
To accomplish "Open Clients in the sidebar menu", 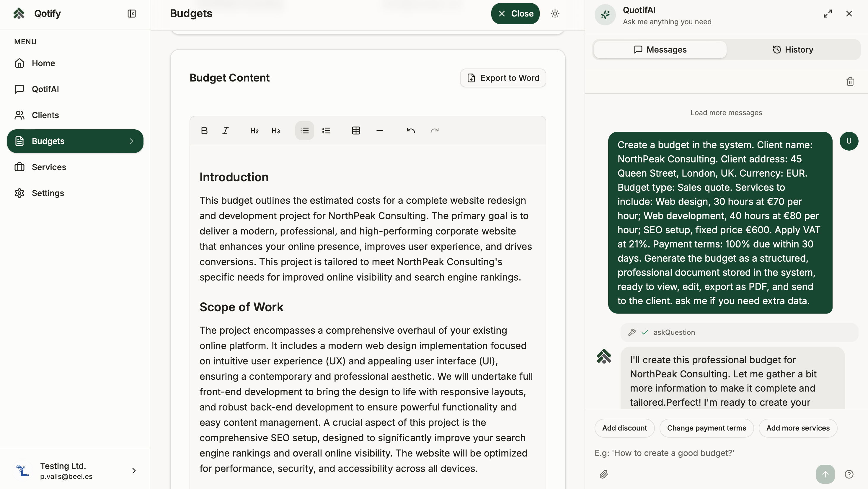I will (45, 115).
